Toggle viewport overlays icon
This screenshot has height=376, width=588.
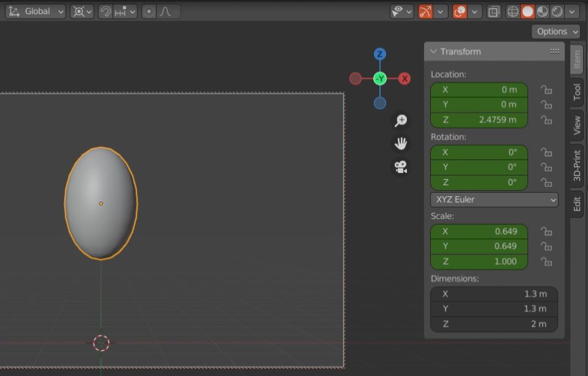pyautogui.click(x=460, y=12)
